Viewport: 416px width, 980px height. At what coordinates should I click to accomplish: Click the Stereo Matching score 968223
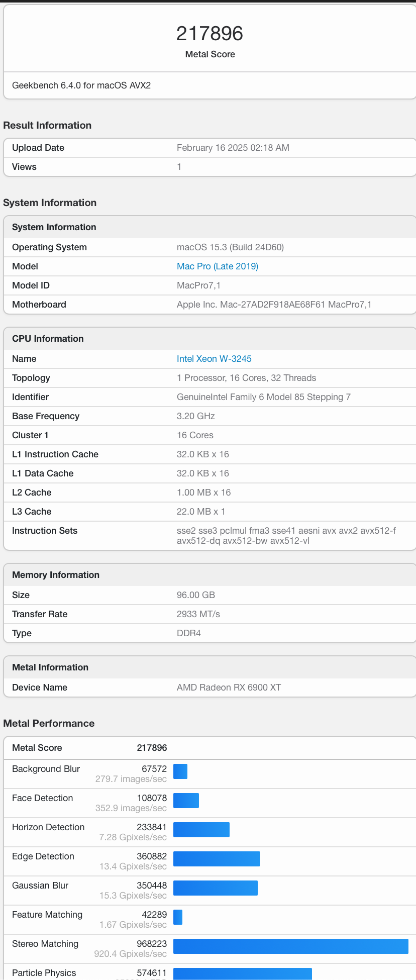152,944
